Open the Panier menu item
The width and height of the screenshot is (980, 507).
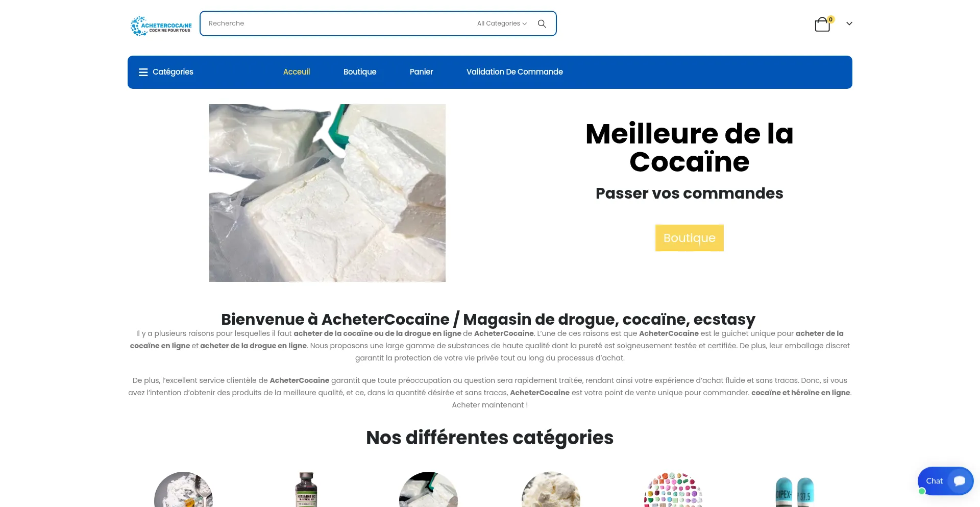click(421, 72)
